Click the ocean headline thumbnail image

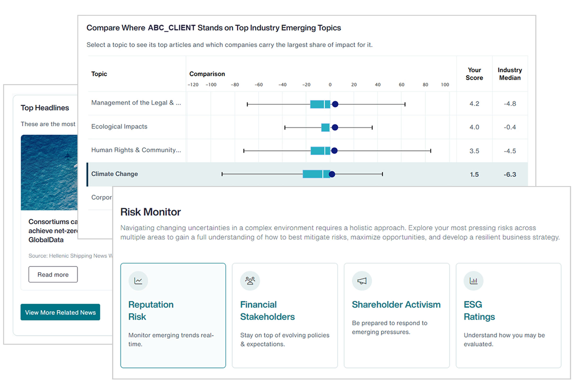pos(49,172)
